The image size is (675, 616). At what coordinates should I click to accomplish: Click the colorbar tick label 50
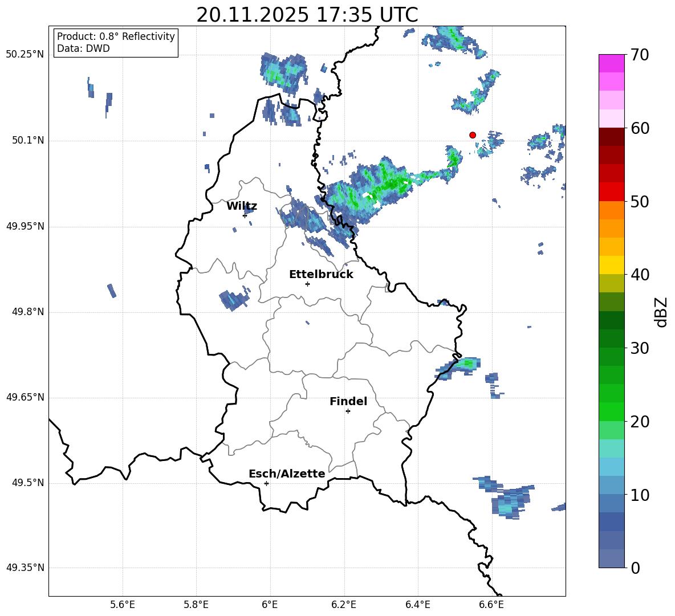[640, 201]
